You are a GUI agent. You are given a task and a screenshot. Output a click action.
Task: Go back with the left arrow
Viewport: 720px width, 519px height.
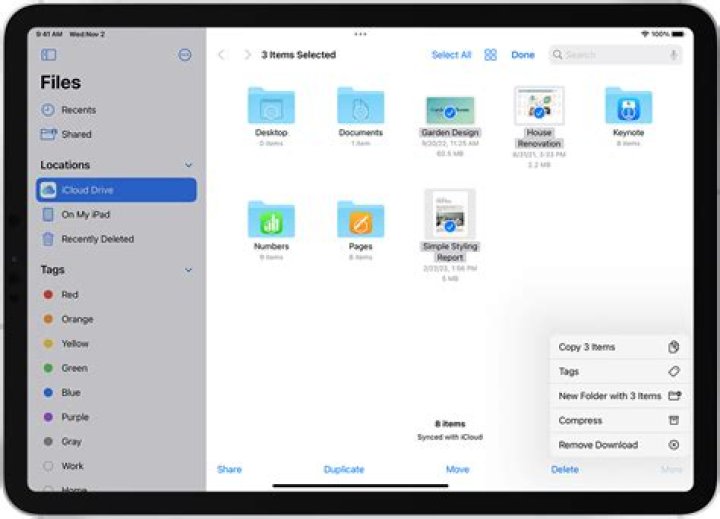222,55
